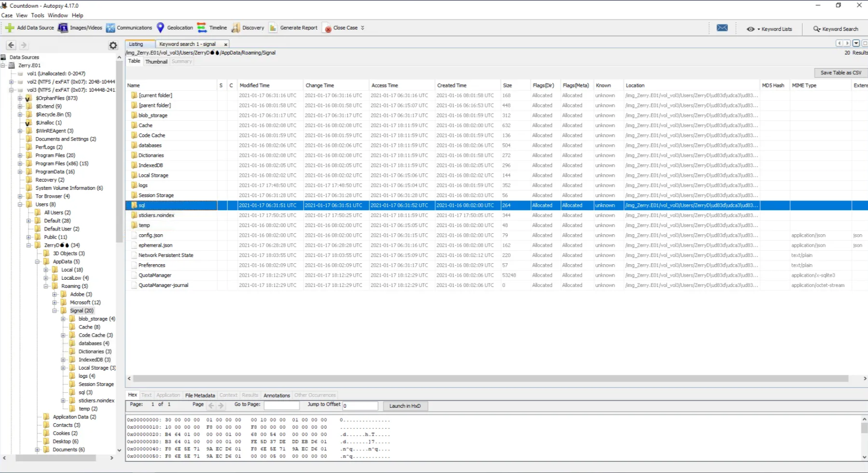868x473 pixels.
Task: Open the Case menu
Action: pos(7,15)
